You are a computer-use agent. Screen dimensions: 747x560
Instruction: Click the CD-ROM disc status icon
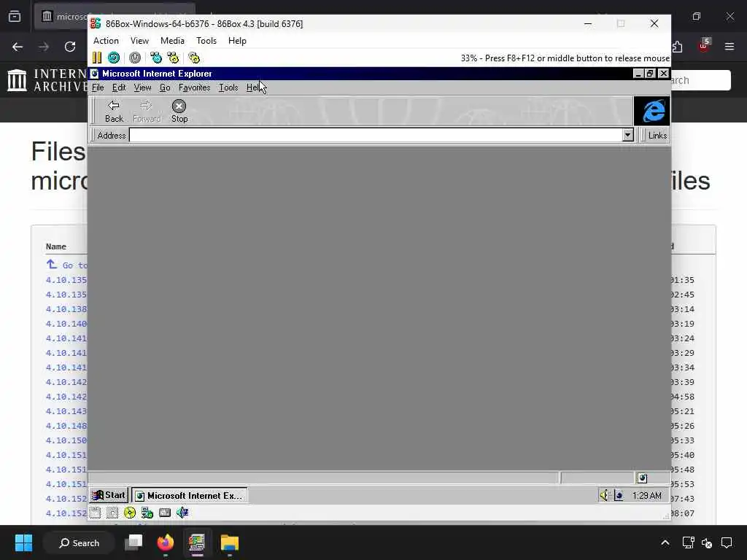[130, 513]
